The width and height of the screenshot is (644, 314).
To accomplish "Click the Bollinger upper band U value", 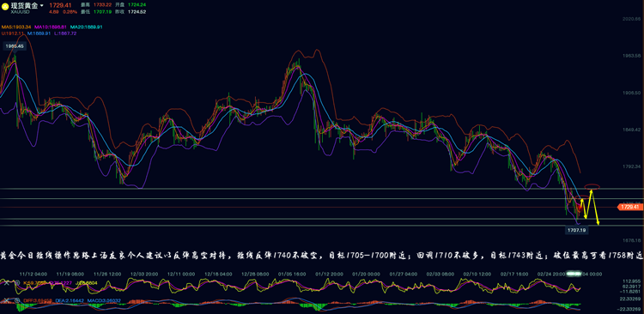I will tap(12, 33).
